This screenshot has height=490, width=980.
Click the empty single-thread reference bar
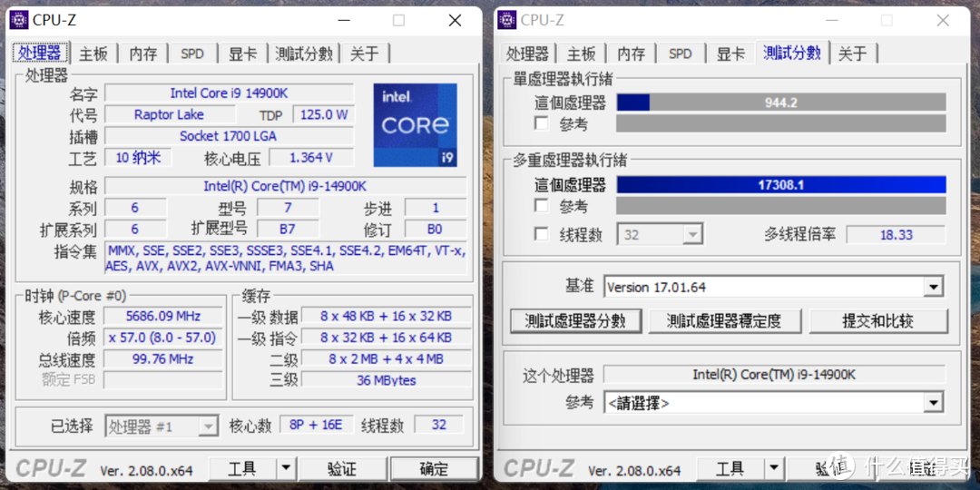click(x=781, y=123)
